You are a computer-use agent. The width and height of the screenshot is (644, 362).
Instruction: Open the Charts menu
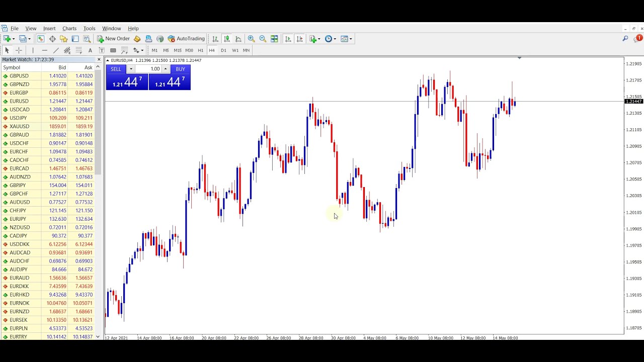click(69, 29)
